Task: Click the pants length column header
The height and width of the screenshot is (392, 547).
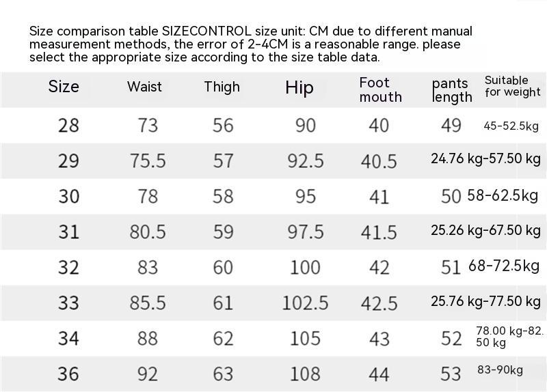Action: [x=452, y=90]
